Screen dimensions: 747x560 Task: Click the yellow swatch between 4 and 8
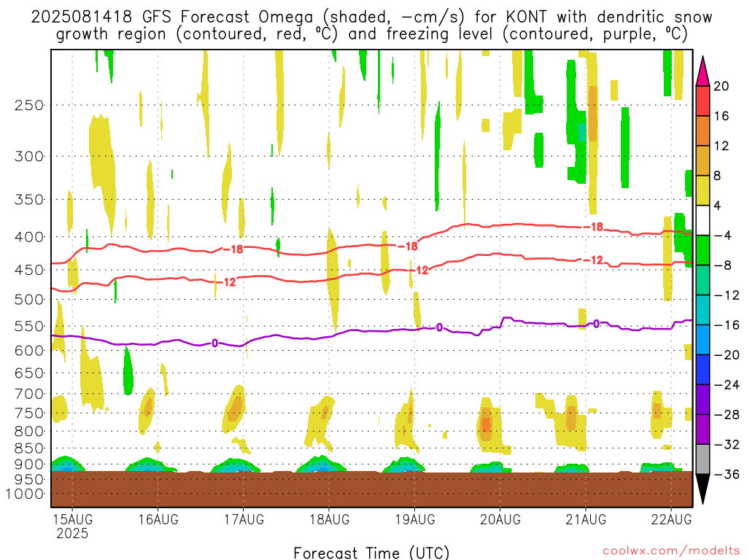703,190
